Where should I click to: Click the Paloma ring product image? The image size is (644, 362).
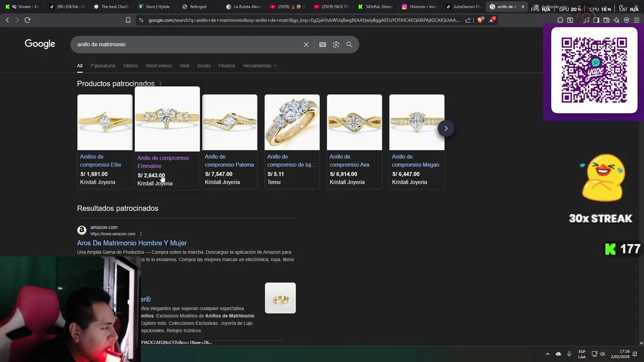[229, 122]
